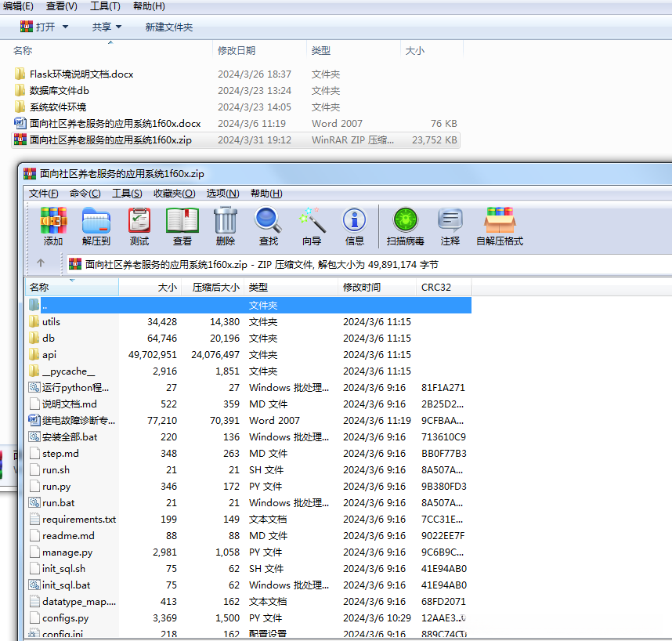
Task: Click the Test (测试) archive icon
Action: (139, 226)
